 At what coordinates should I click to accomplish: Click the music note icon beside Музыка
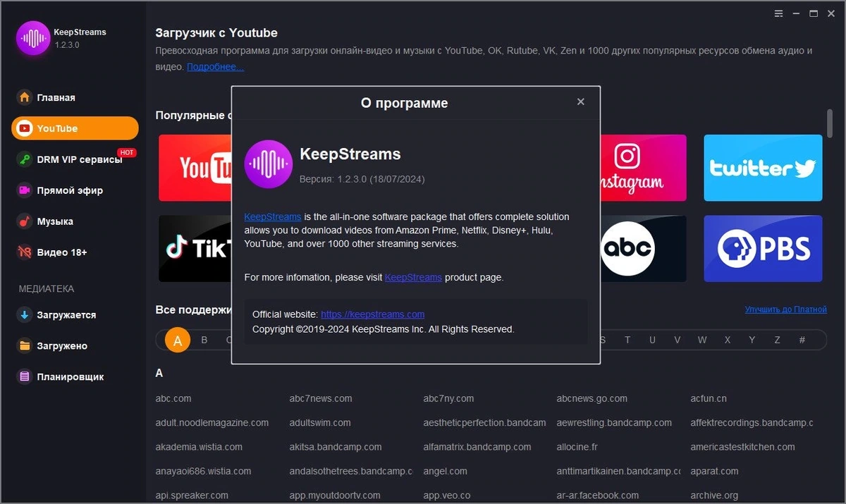coord(25,221)
